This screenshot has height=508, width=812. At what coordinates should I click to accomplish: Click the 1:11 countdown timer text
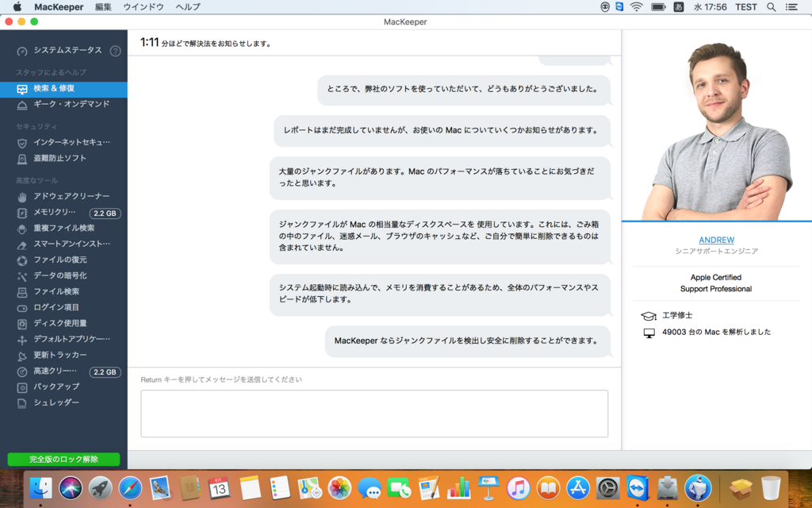pyautogui.click(x=149, y=43)
